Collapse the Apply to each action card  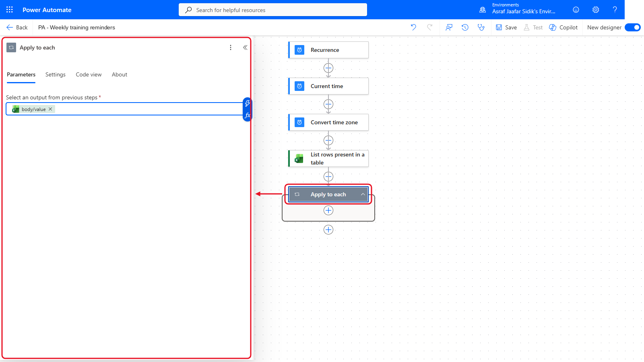point(363,194)
